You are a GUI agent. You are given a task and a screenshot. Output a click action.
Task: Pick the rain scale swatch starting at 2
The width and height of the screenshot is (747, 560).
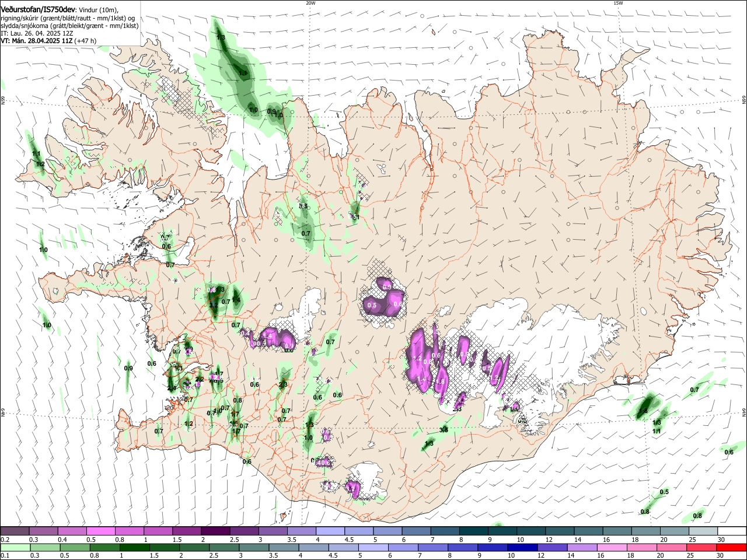pos(194,547)
